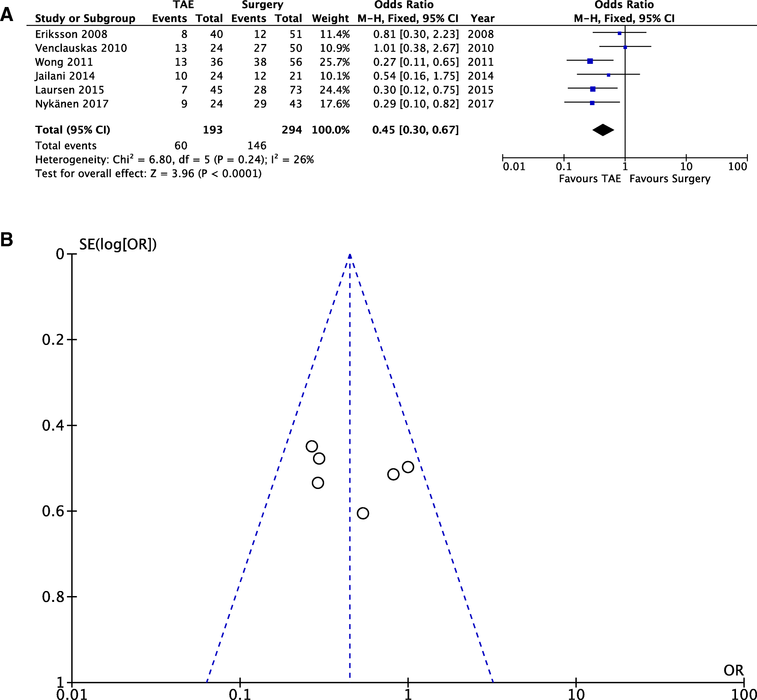Click the 'Test for overall effect' line

click(148, 174)
